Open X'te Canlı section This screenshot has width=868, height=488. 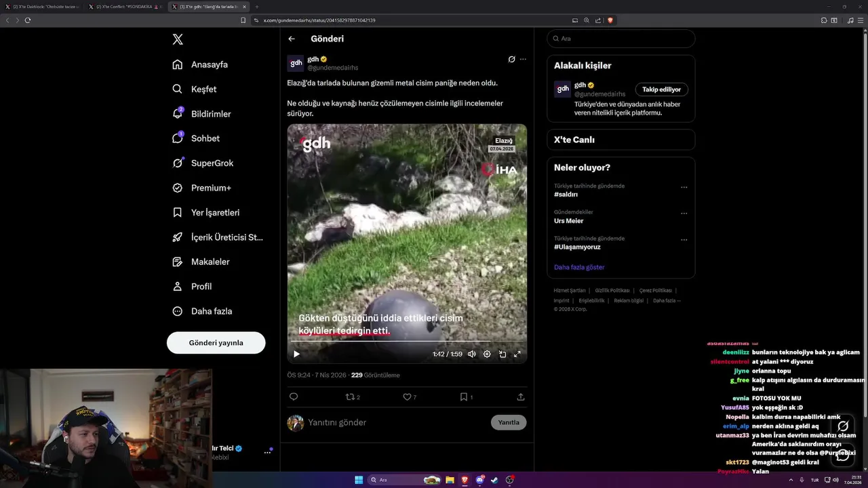point(621,140)
